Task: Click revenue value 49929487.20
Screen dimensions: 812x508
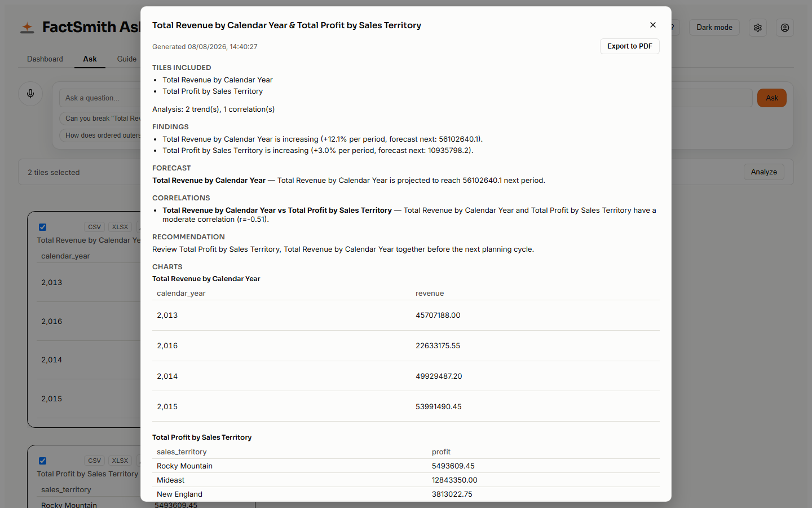Action: tap(439, 376)
